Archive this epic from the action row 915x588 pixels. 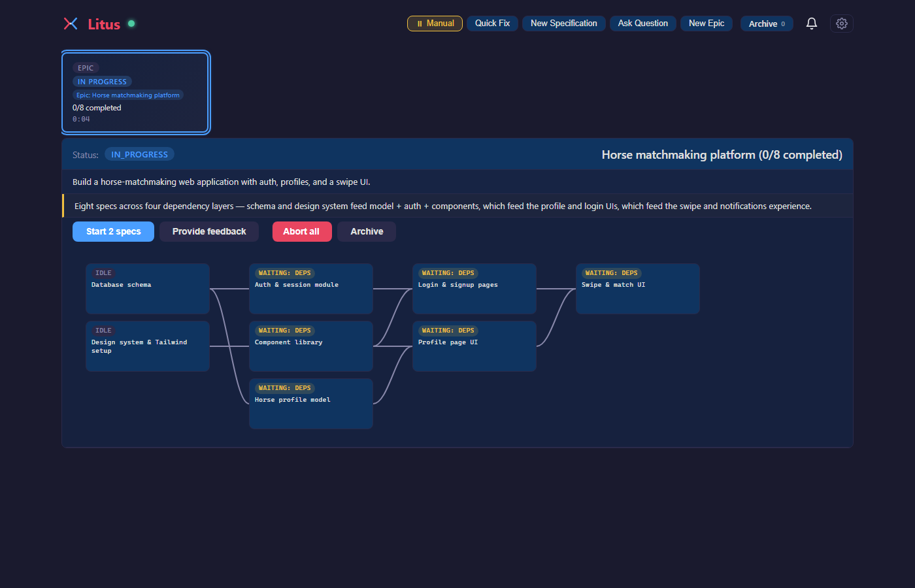(367, 231)
